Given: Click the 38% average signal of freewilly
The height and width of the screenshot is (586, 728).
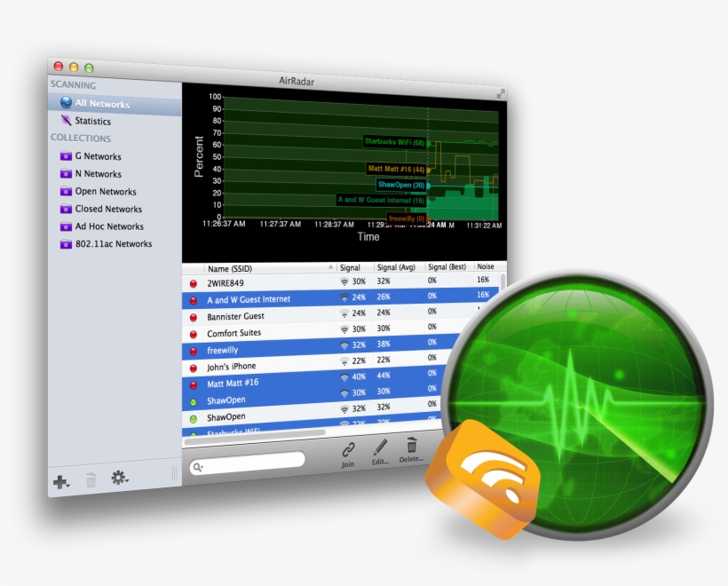Looking at the screenshot, I should [x=384, y=344].
